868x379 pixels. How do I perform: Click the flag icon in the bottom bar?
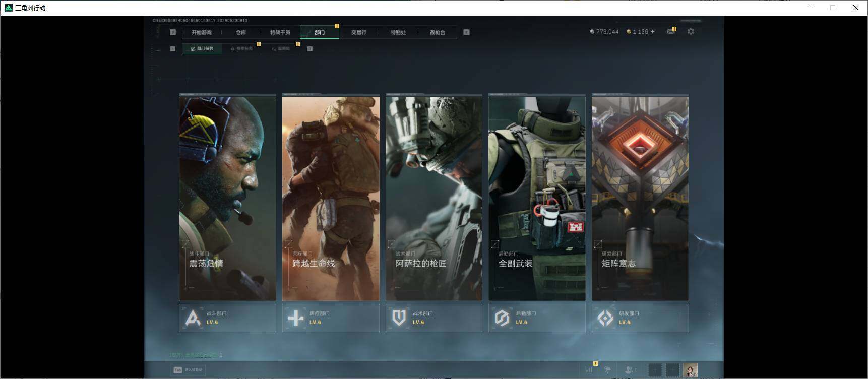point(608,370)
